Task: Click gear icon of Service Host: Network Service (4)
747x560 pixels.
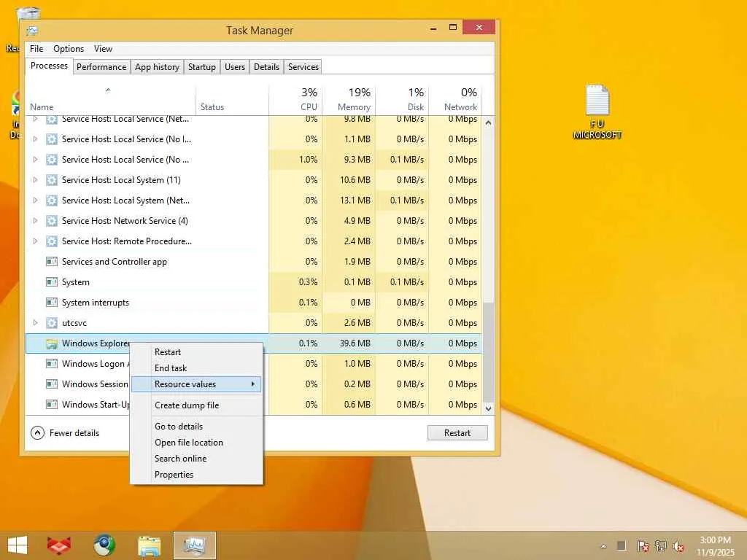Action: point(52,221)
